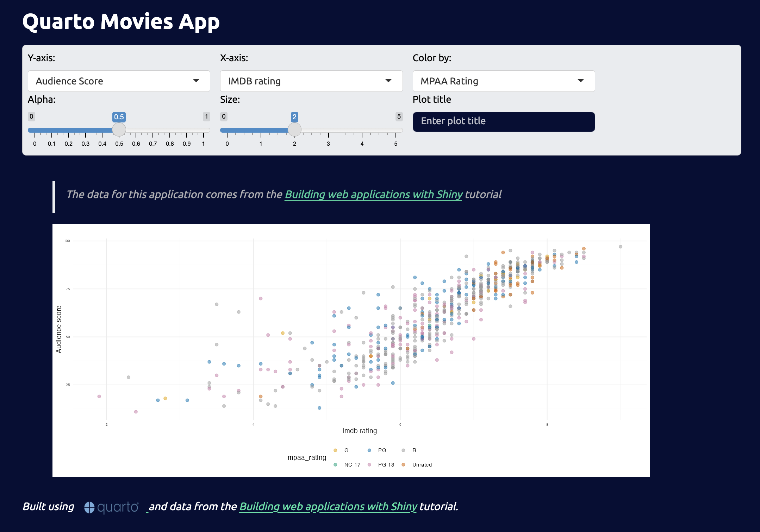Click inside the Enter plot title field
Image resolution: width=760 pixels, height=532 pixels.
click(503, 121)
